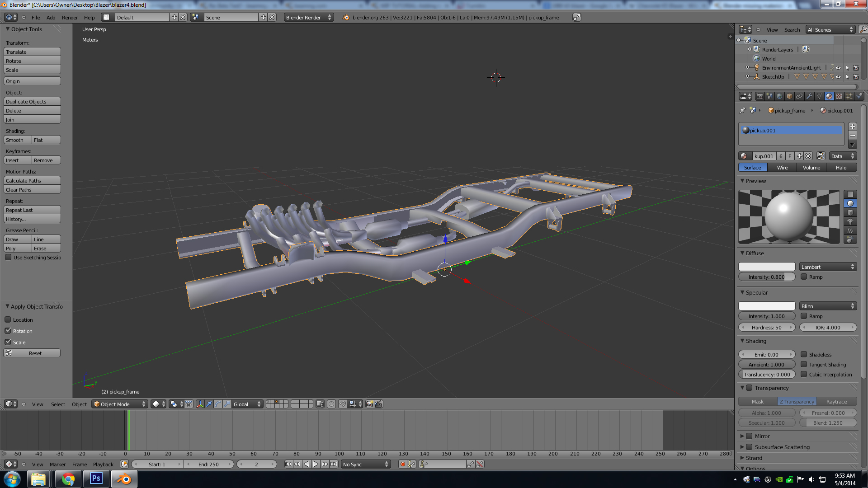
Task: Switch to the Wire material type tab
Action: 782,168
